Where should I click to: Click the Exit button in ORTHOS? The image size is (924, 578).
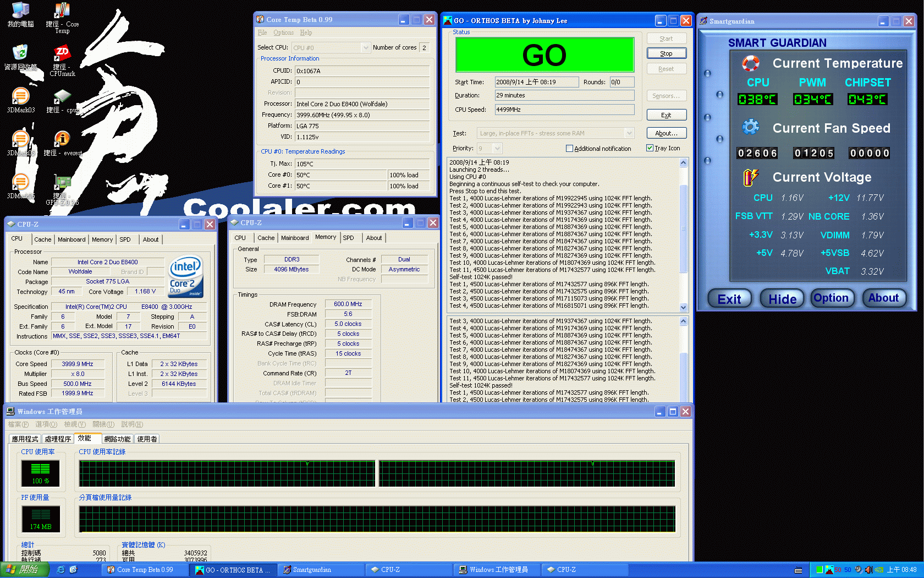[666, 115]
